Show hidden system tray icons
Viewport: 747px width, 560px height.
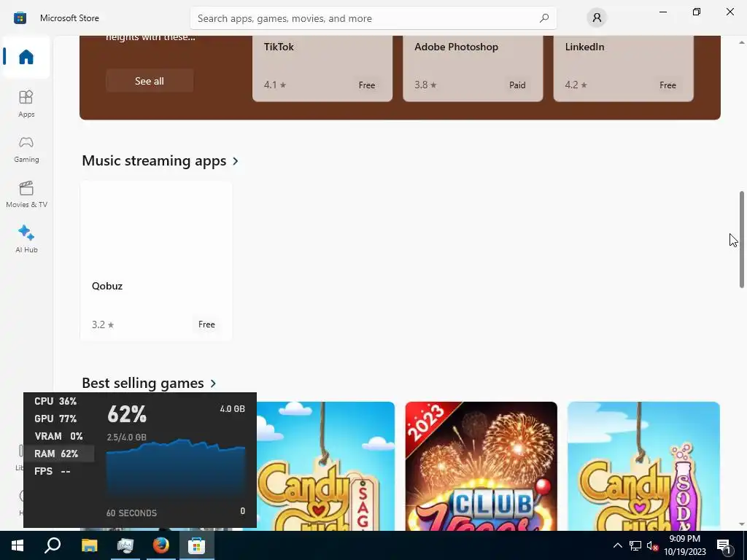tap(617, 545)
